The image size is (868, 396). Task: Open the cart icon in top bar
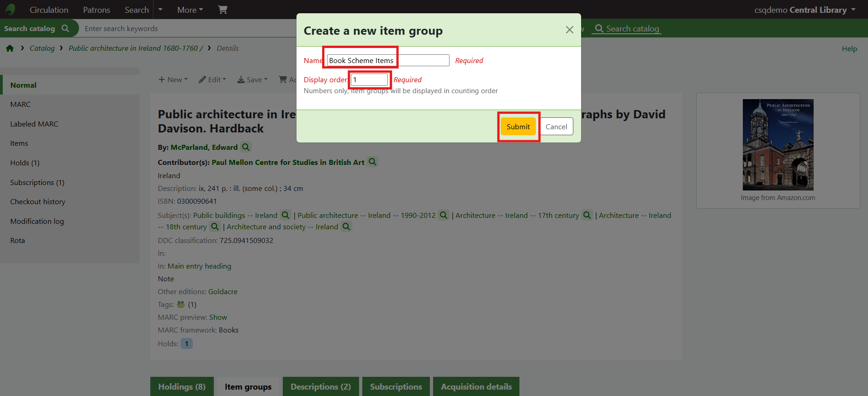click(x=222, y=10)
